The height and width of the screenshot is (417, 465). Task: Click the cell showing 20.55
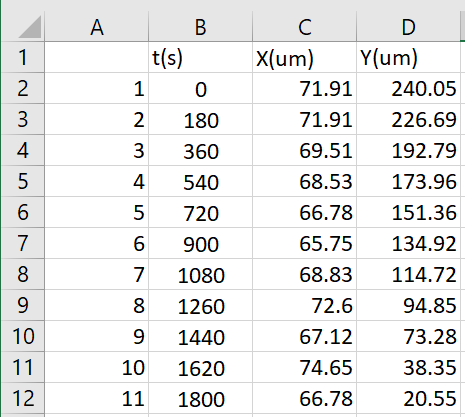pyautogui.click(x=408, y=399)
